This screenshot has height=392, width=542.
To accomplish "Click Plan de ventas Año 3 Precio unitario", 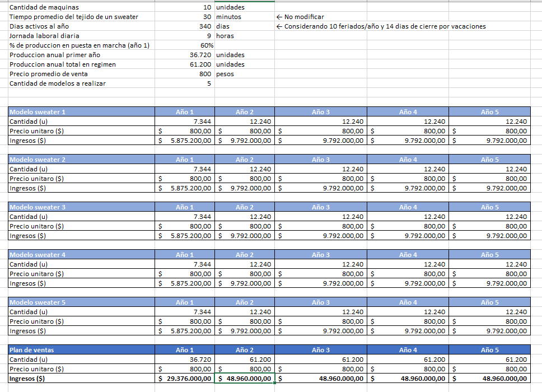I will pos(321,369).
